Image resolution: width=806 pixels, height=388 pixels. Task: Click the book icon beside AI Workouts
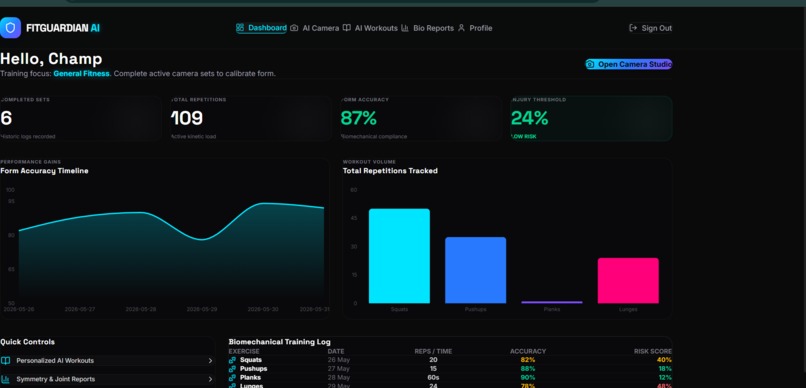tap(347, 28)
